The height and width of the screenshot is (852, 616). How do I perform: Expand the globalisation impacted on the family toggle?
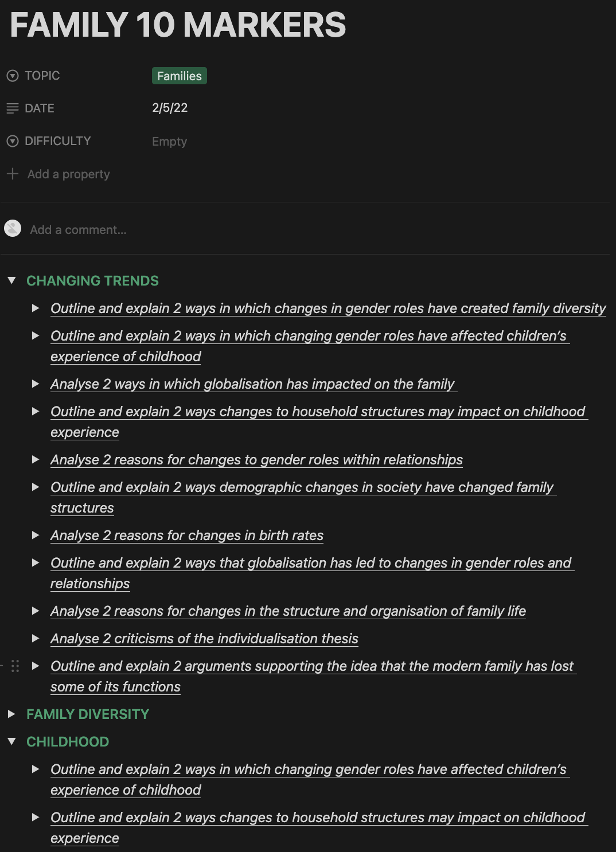tap(36, 384)
